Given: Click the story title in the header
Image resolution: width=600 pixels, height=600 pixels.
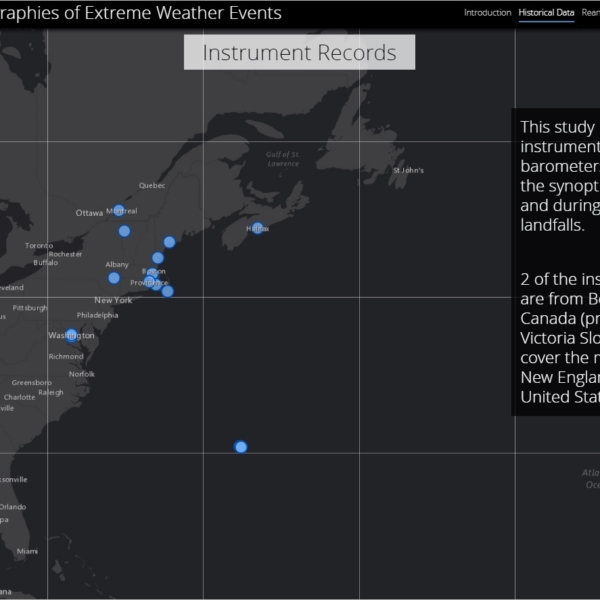Looking at the screenshot, I should pyautogui.click(x=140, y=13).
